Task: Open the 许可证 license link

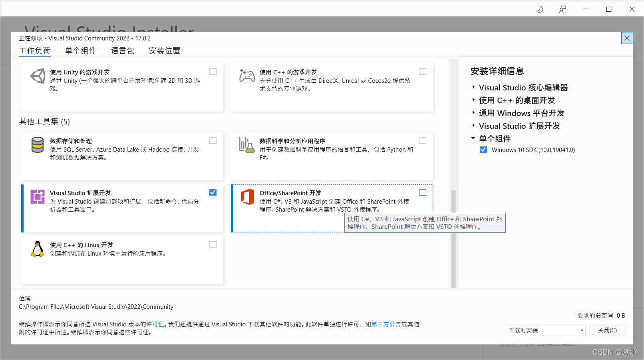Action: click(x=155, y=324)
